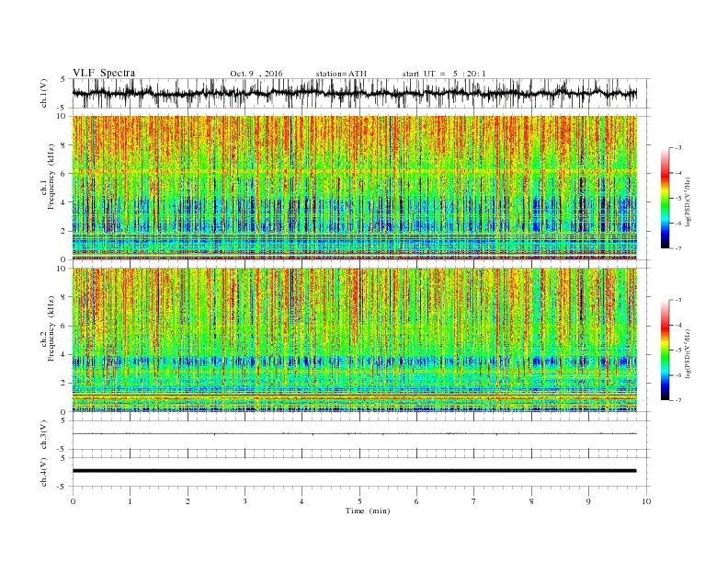Click time axis tick label 7

pyautogui.click(x=474, y=501)
